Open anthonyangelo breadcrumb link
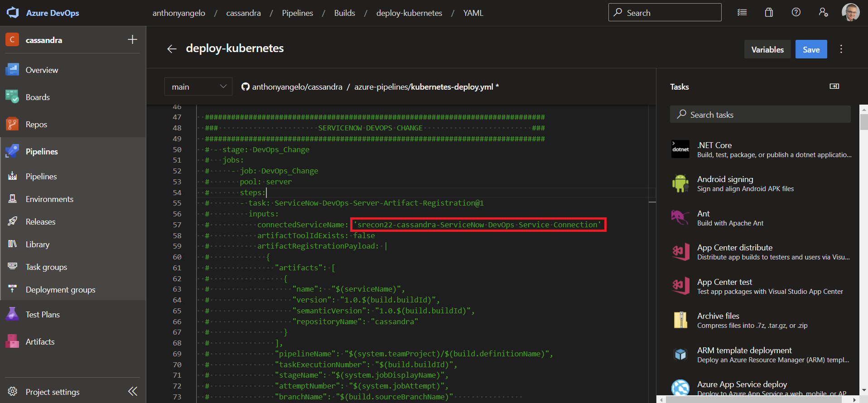The width and height of the screenshot is (868, 403). pos(178,13)
